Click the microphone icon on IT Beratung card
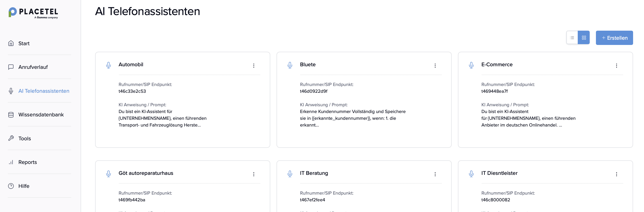This screenshot has height=212, width=644. pyautogui.click(x=290, y=174)
